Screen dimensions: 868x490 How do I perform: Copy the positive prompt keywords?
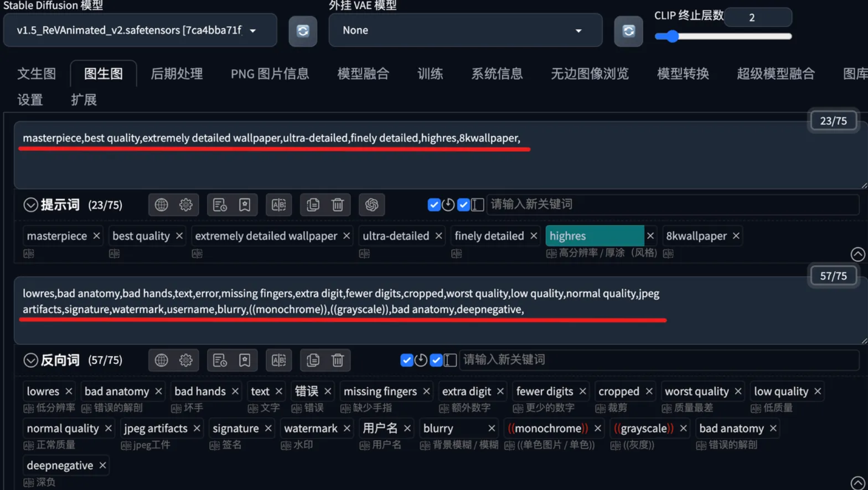click(313, 205)
